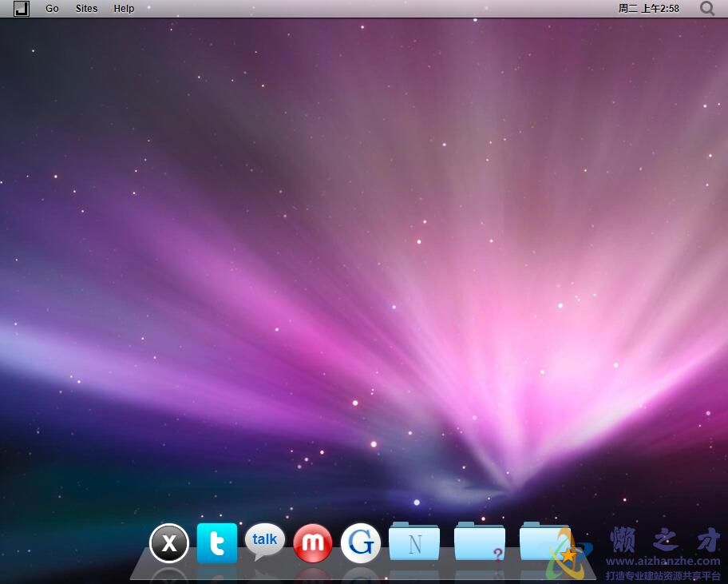This screenshot has height=584, width=728.
Task: Click the logo icon in the menu bar
Action: [22, 8]
